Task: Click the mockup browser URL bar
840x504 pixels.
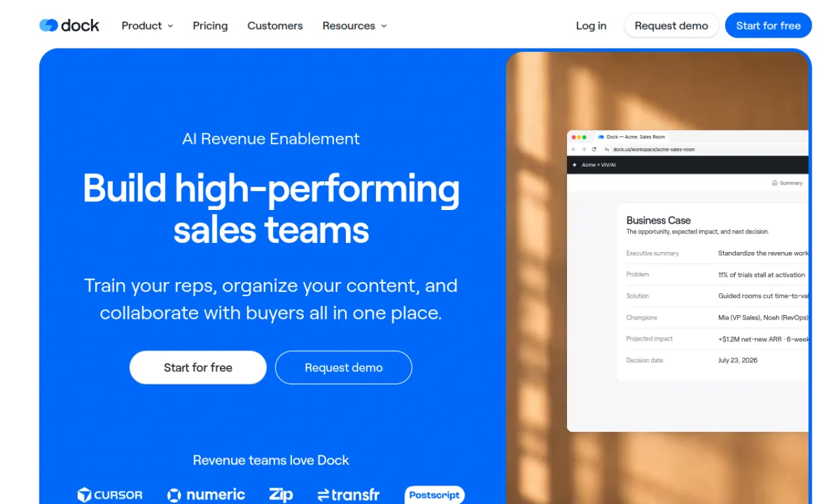Action: tap(706, 150)
